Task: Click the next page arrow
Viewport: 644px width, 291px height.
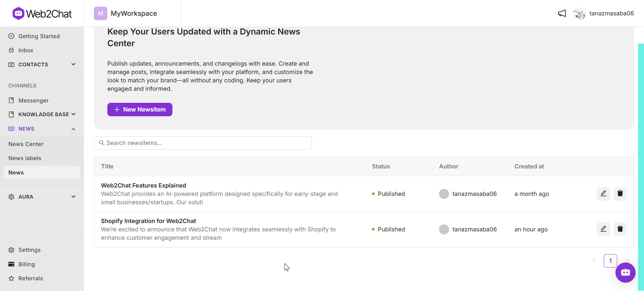Action: point(627,261)
